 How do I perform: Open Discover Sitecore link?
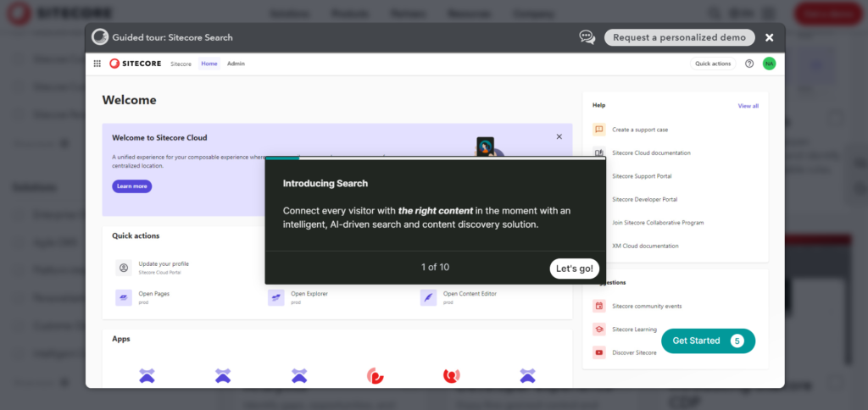tap(634, 352)
